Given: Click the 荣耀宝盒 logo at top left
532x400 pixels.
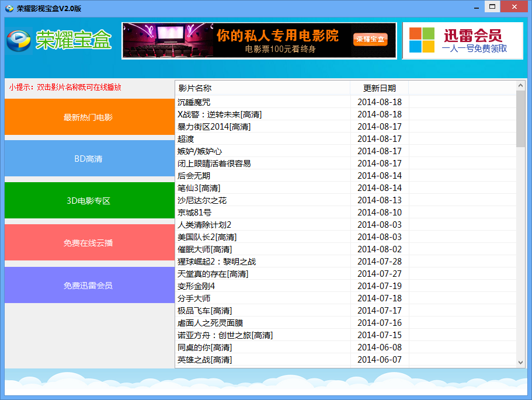Looking at the screenshot, I should click(55, 41).
